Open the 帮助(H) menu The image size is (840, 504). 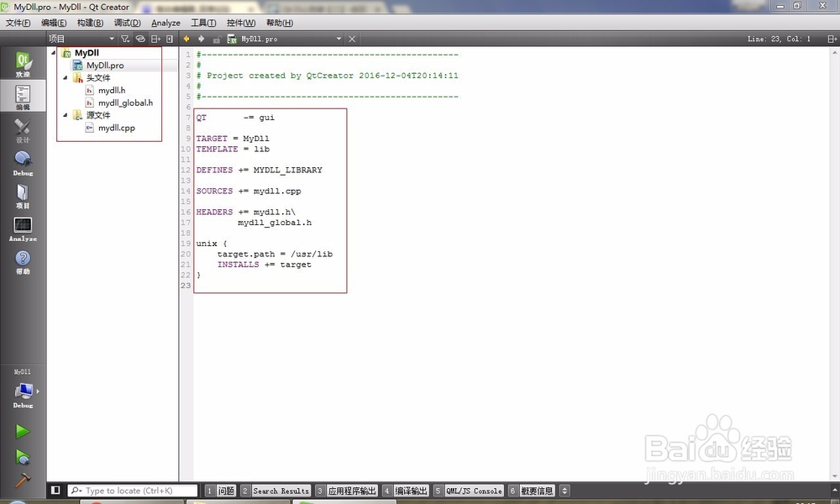click(x=280, y=23)
